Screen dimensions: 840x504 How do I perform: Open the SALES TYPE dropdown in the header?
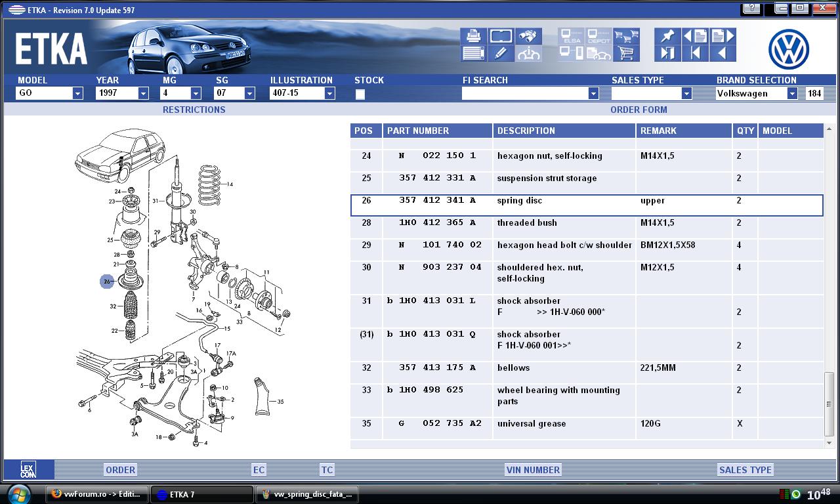[686, 93]
